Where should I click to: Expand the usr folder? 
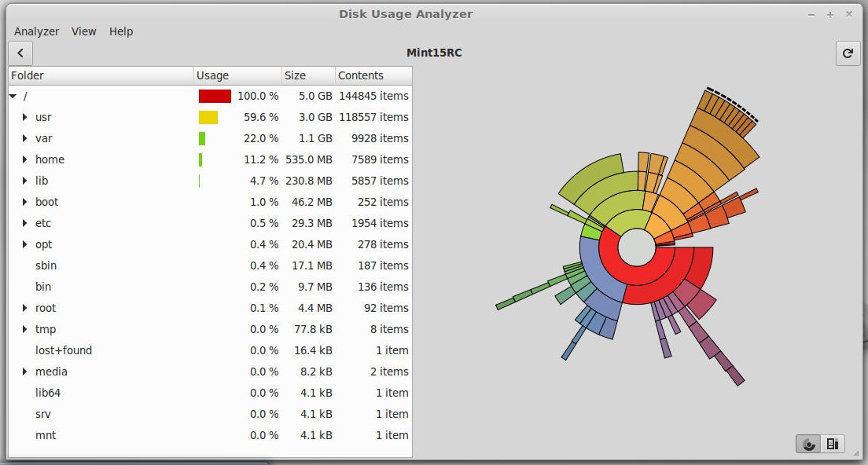tap(24, 117)
